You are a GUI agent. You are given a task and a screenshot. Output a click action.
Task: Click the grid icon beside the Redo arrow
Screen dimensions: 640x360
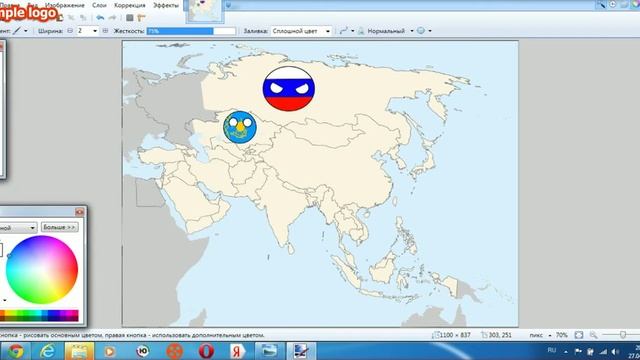click(x=129, y=18)
